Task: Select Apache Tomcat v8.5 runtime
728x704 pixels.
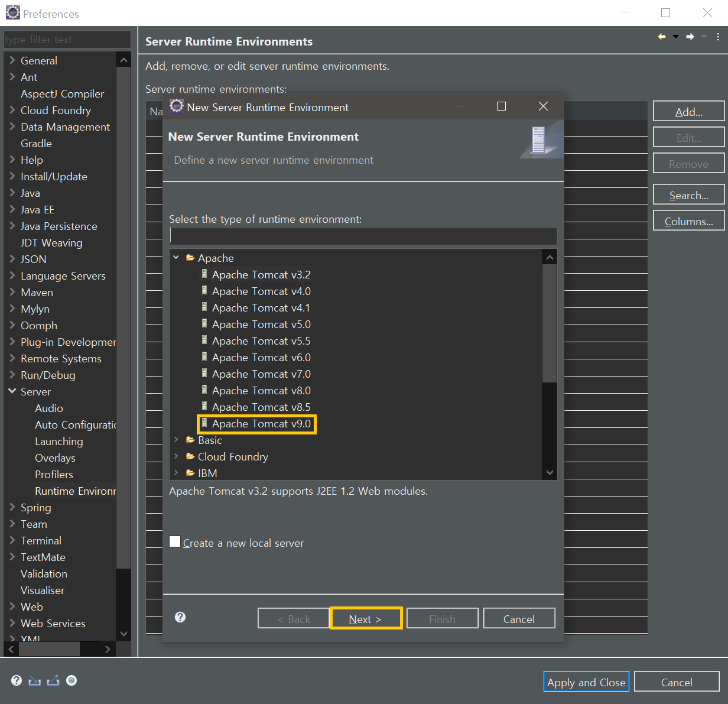Action: (261, 407)
